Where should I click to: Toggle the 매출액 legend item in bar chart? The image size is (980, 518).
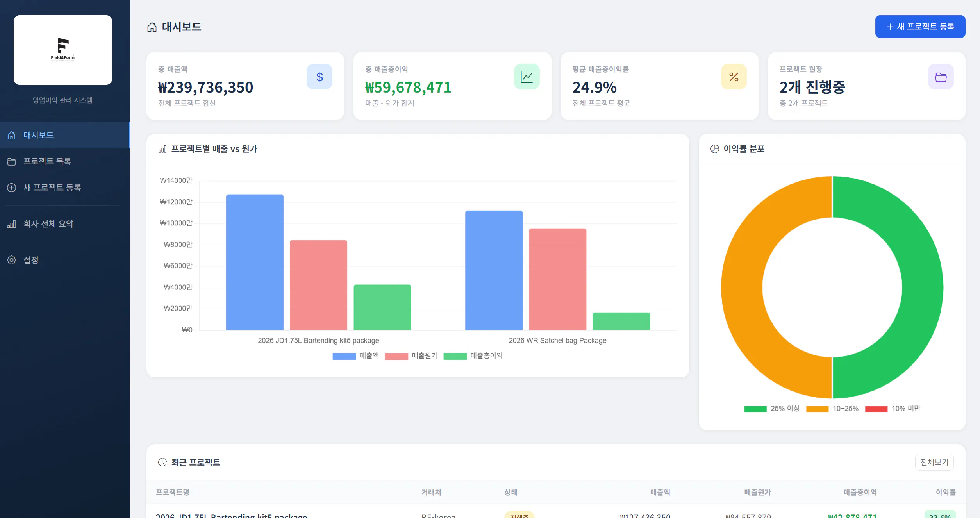click(x=355, y=356)
